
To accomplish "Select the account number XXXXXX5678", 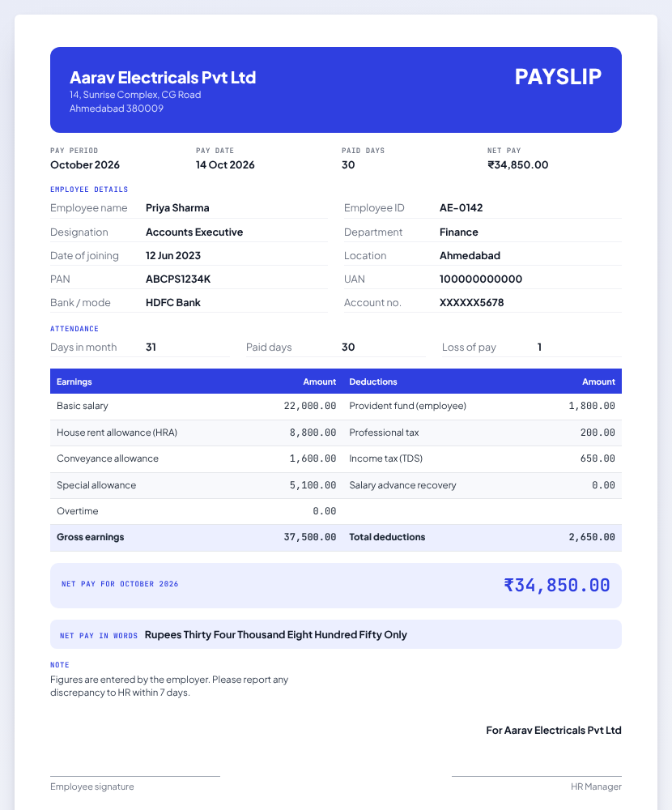I will coord(471,302).
